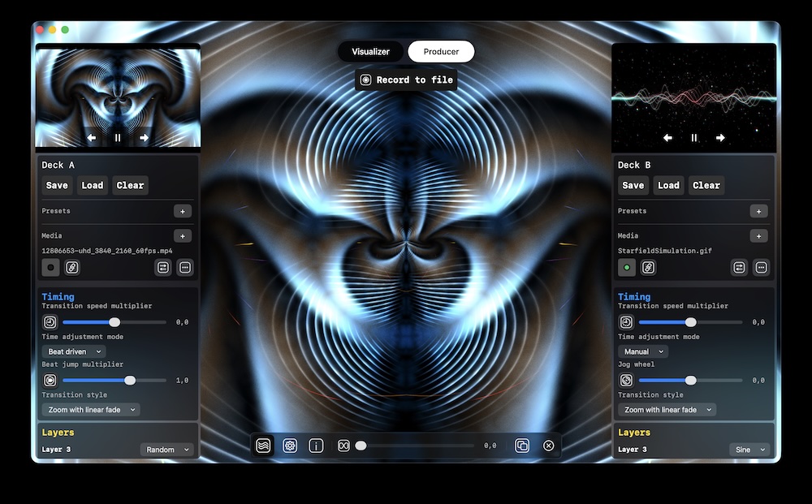The image size is (812, 504).
Task: Toggle Deck A media active indicator
Action: pos(50,267)
